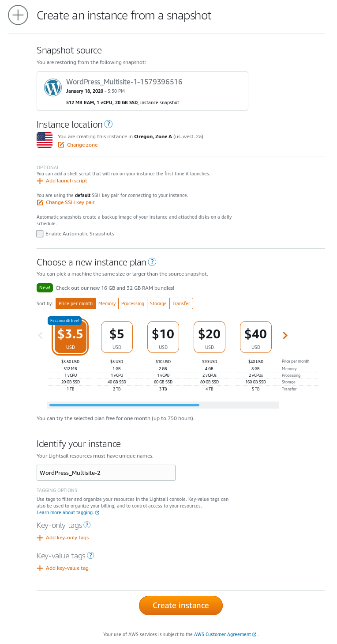
Task: Enable Automatic Snapshots checkbox
Action: [x=40, y=234]
